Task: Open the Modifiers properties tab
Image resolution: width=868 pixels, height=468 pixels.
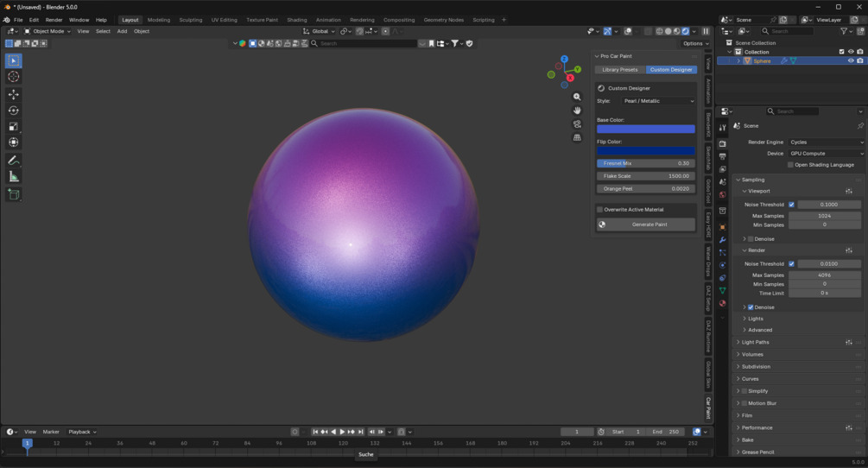Action: click(x=722, y=240)
